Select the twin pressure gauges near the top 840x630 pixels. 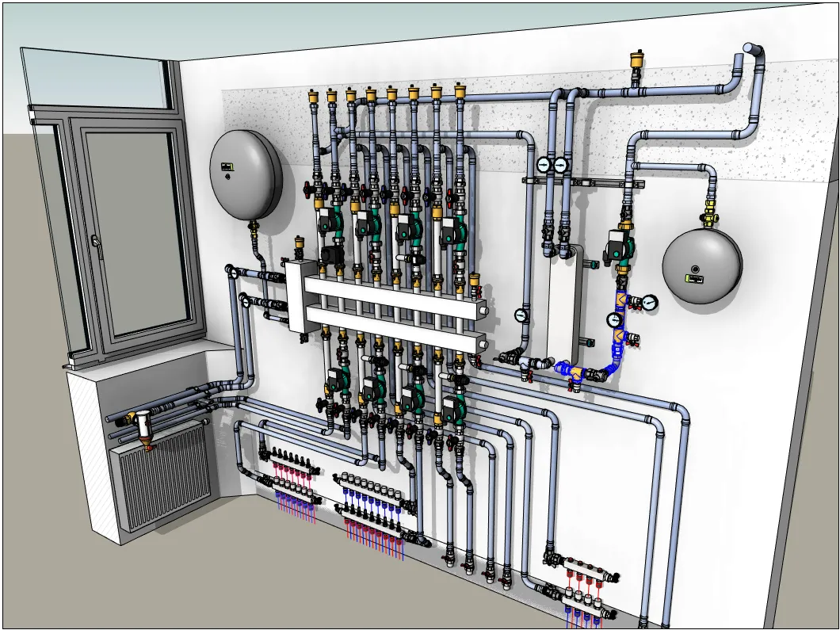(x=552, y=165)
